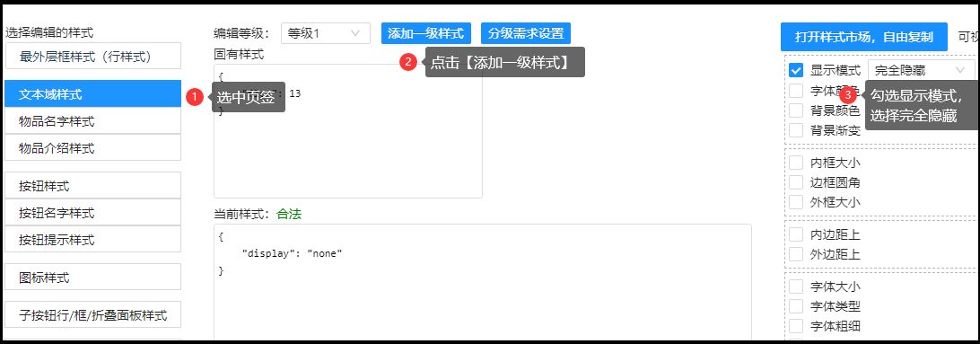The width and height of the screenshot is (980, 344).
Task: Switch to 按钮名字样式 tab
Action: pos(92,213)
